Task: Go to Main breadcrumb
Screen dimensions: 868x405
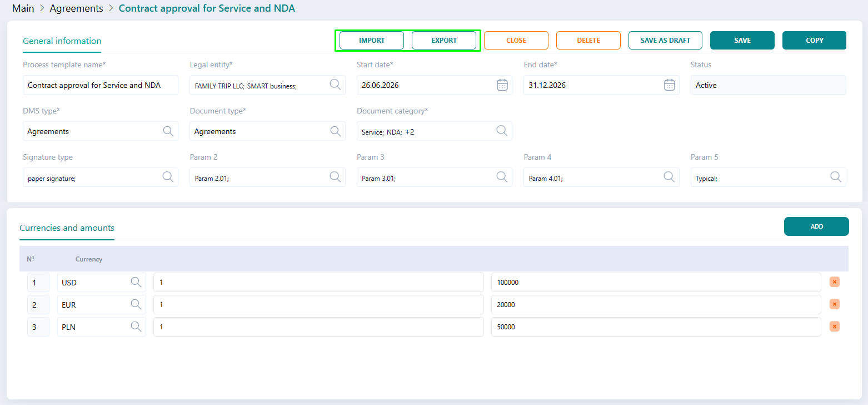Action: pos(23,8)
